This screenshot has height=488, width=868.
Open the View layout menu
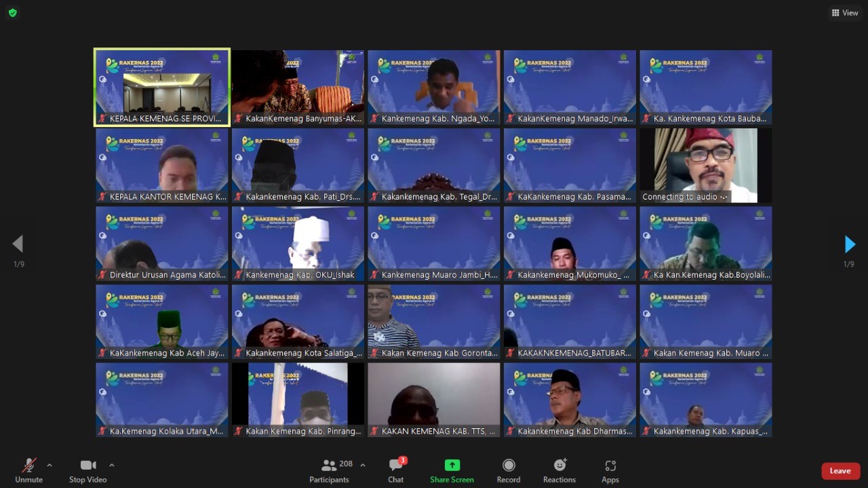[845, 13]
